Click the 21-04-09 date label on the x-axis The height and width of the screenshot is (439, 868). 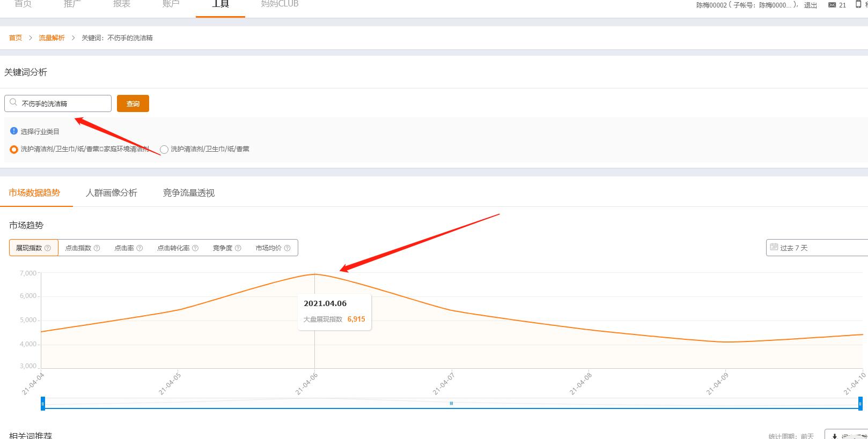pos(717,384)
